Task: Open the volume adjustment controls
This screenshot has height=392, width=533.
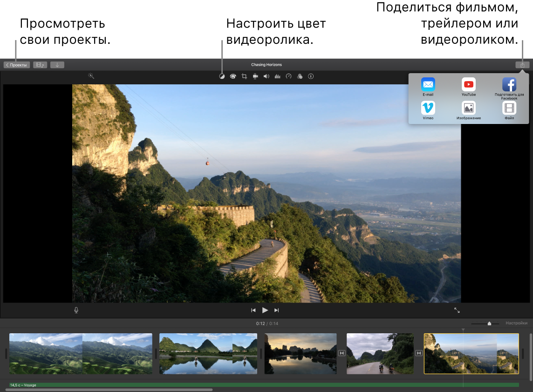Action: pyautogui.click(x=266, y=76)
